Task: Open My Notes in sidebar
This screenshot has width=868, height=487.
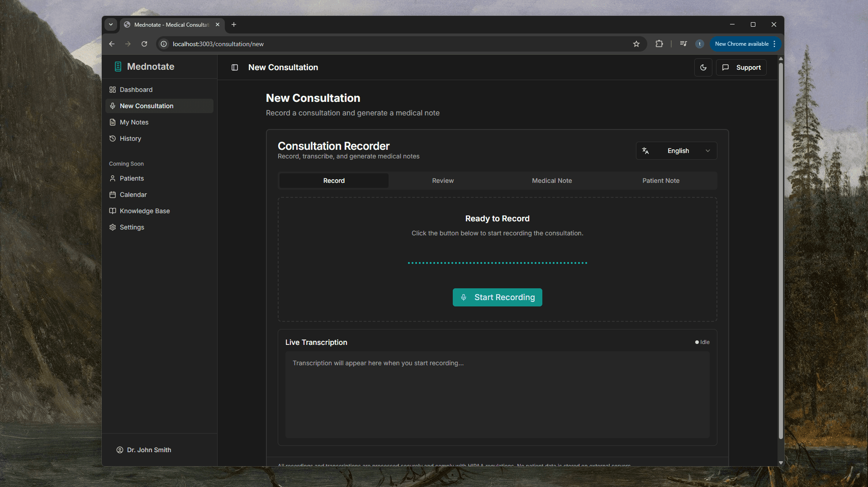Action: [134, 122]
